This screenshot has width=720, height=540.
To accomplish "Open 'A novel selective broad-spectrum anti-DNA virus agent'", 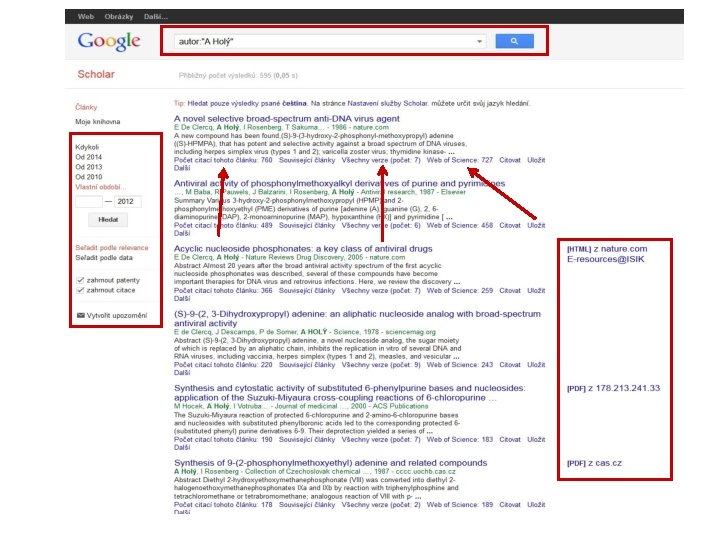I will coord(287,118).
